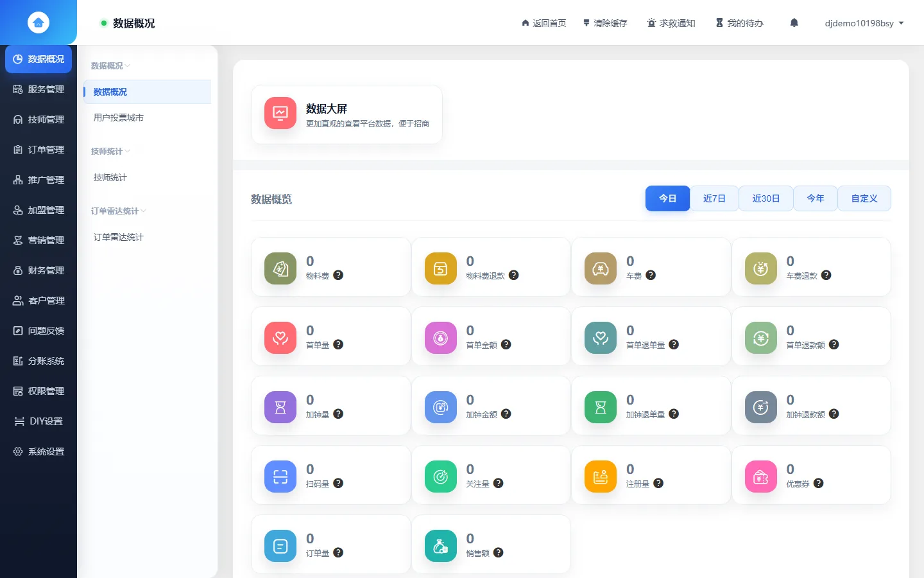The height and width of the screenshot is (578, 924).
Task: Collapse the 技师统计 group header
Action: (x=110, y=152)
